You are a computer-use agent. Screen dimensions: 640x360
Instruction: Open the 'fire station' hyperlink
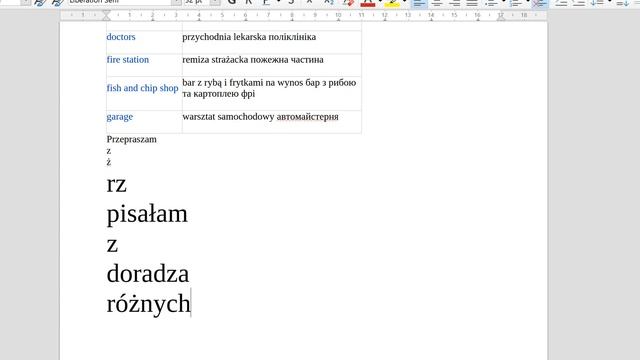point(128,60)
